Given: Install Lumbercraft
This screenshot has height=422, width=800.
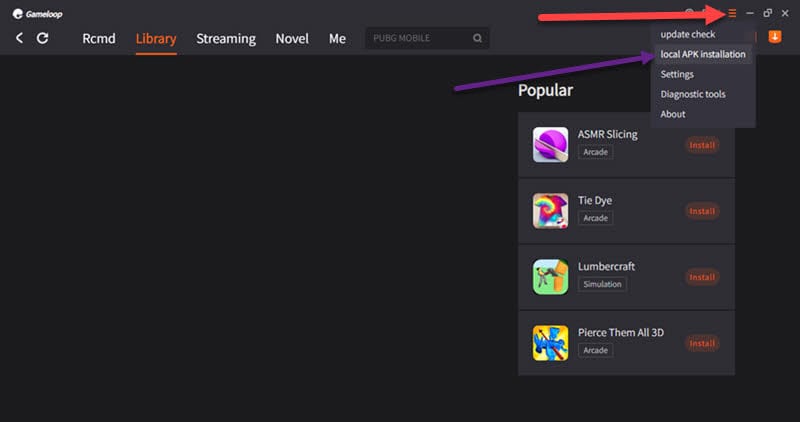Looking at the screenshot, I should 702,277.
